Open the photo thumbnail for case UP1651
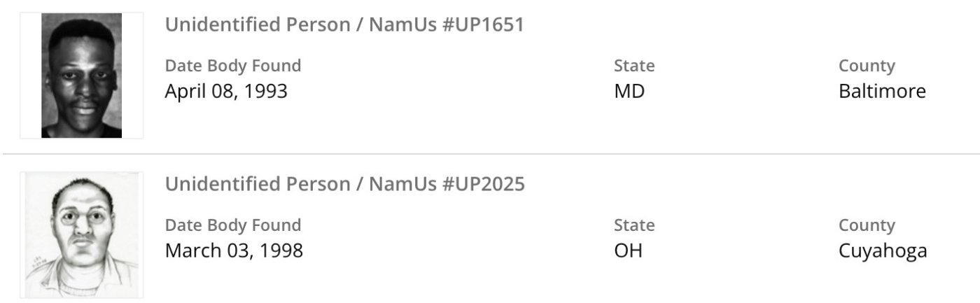This screenshot has height=303, width=980. [x=81, y=76]
